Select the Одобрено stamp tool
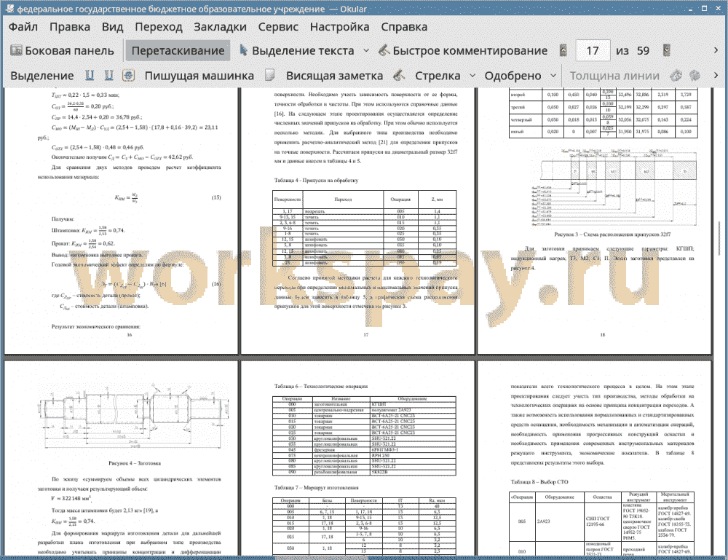This screenshot has height=560, width=728. click(513, 76)
